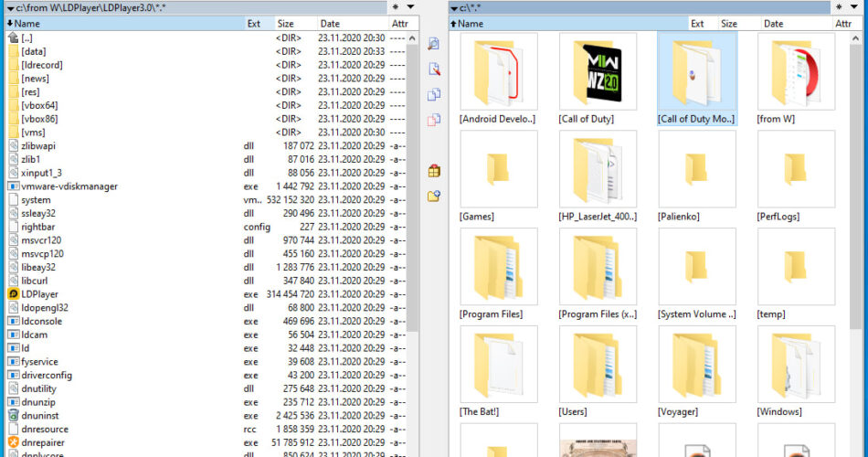Sort left panel by Ext column
The width and height of the screenshot is (868, 457).
(x=259, y=23)
